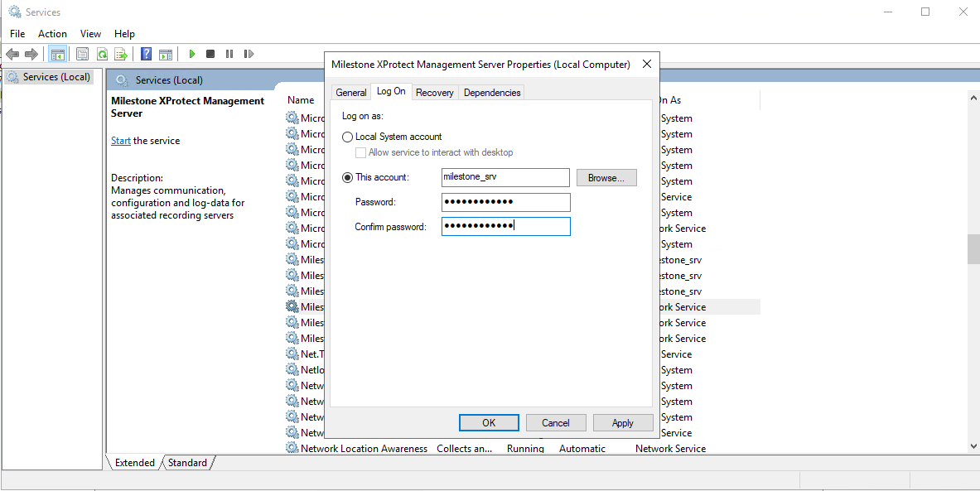Open the Dependencies tab

click(x=491, y=92)
